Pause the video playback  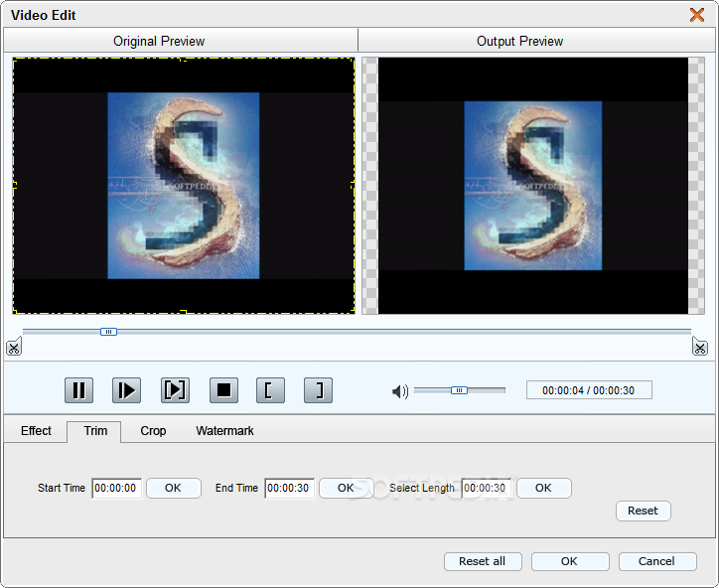[x=78, y=390]
